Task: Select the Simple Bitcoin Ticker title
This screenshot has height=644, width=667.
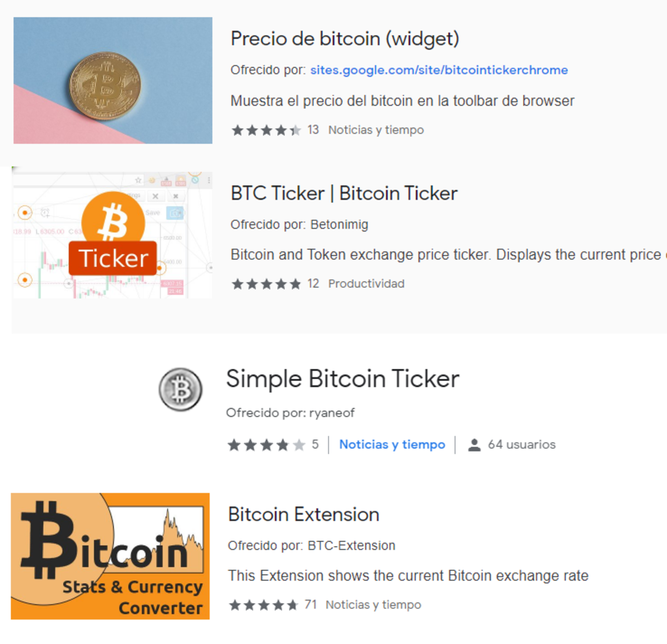Action: tap(342, 379)
